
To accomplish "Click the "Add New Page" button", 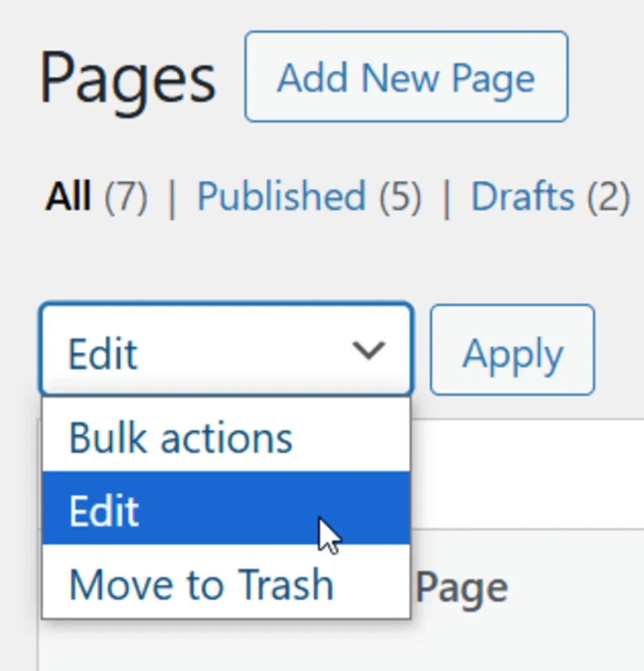I will click(x=406, y=77).
